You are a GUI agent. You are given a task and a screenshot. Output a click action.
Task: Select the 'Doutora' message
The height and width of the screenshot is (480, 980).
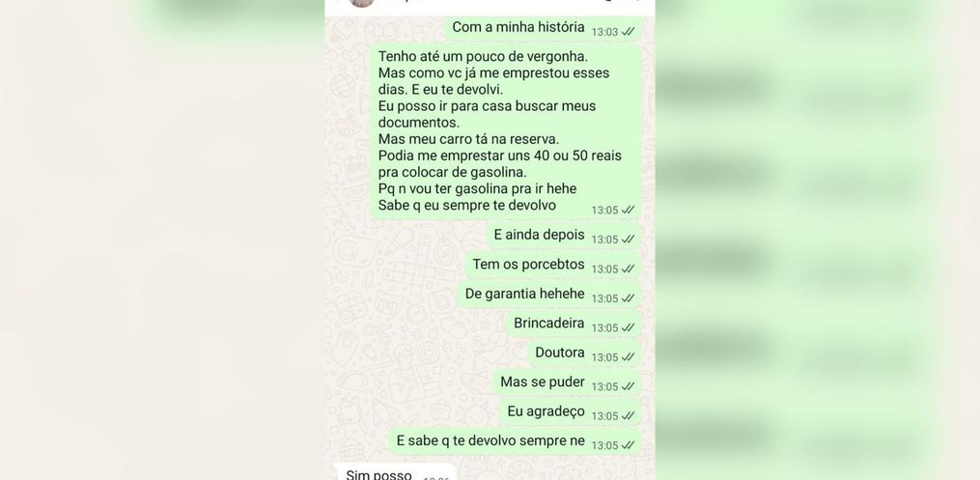pyautogui.click(x=585, y=353)
